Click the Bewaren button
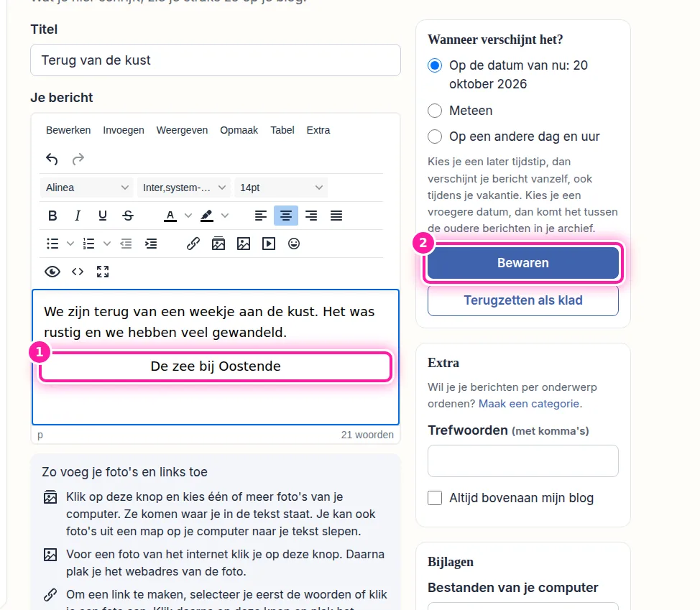The height and width of the screenshot is (610, 700). click(x=522, y=263)
